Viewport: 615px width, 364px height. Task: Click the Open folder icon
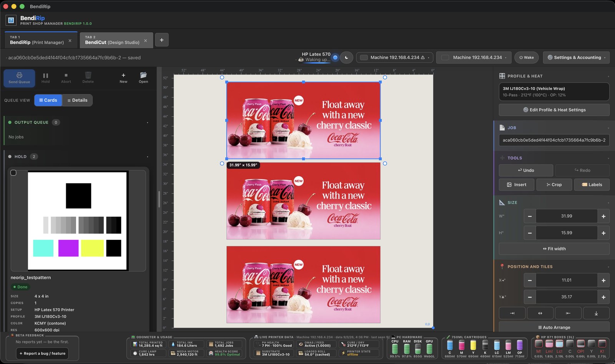coord(143,75)
